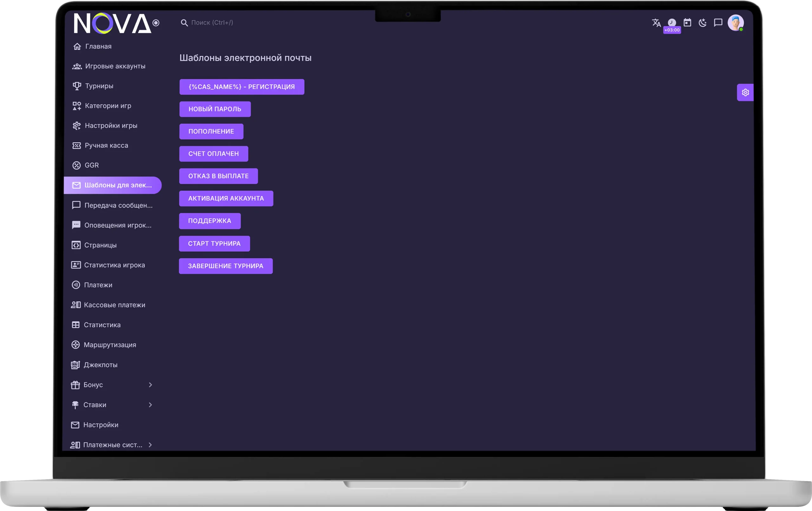This screenshot has width=812, height=511.
Task: Open Турниры in the sidebar
Action: point(99,86)
